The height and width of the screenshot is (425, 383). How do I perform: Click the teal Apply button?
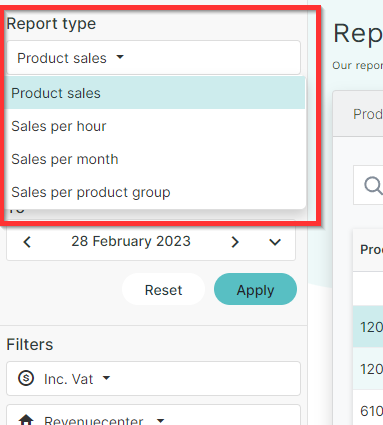coord(255,289)
